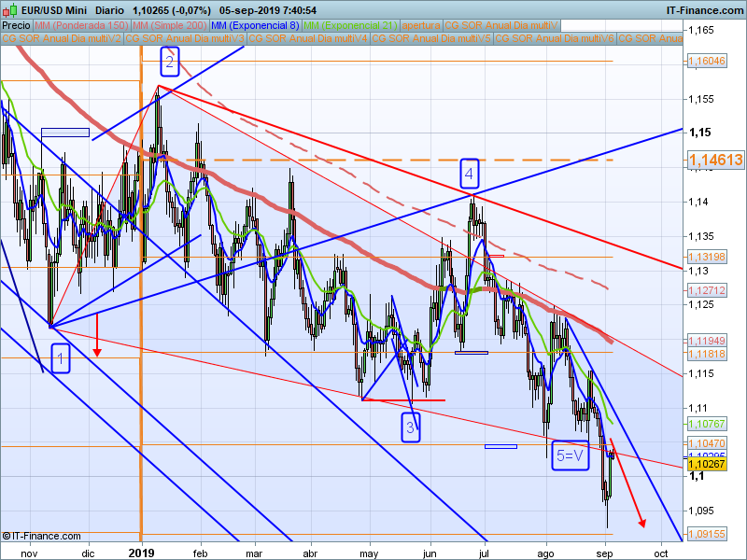Select the CG SOR Anual Dia multiV5 tab
Viewport: 747px width, 560px height.
coord(431,38)
